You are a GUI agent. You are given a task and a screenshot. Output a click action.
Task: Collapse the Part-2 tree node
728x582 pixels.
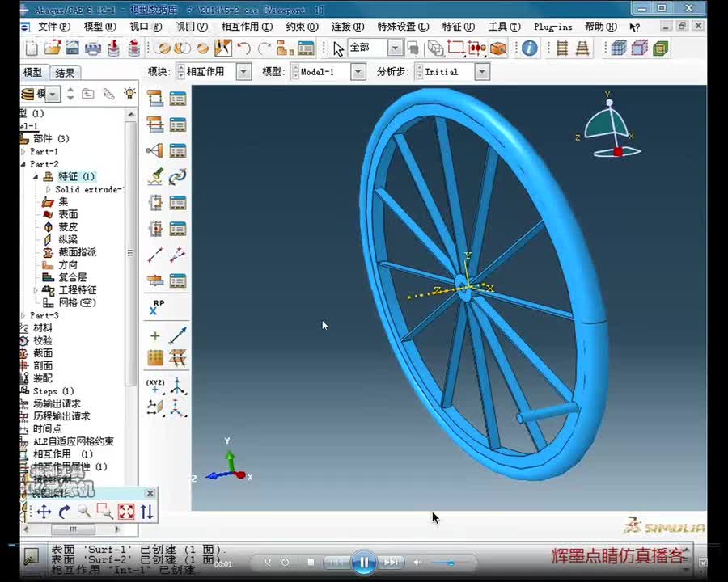point(23,164)
